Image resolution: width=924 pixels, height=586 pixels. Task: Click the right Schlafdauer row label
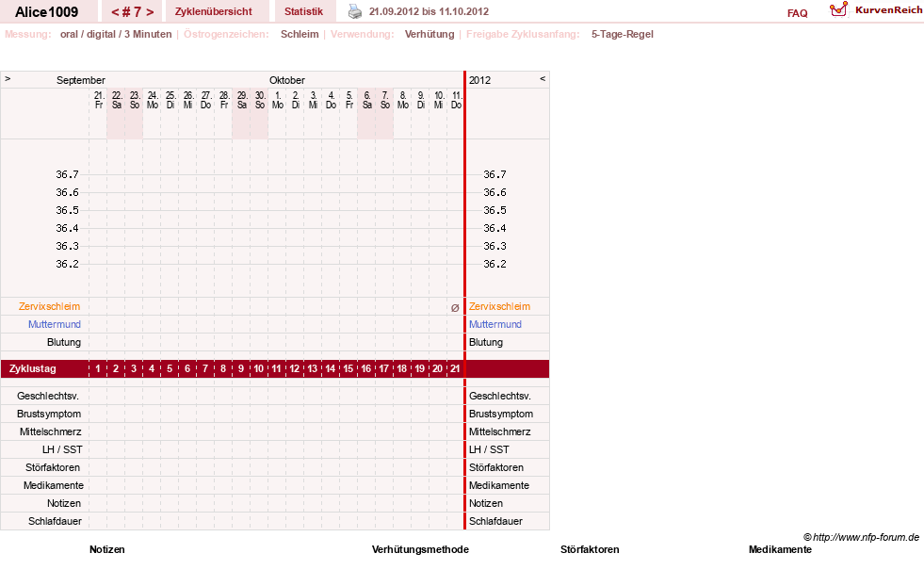click(495, 521)
